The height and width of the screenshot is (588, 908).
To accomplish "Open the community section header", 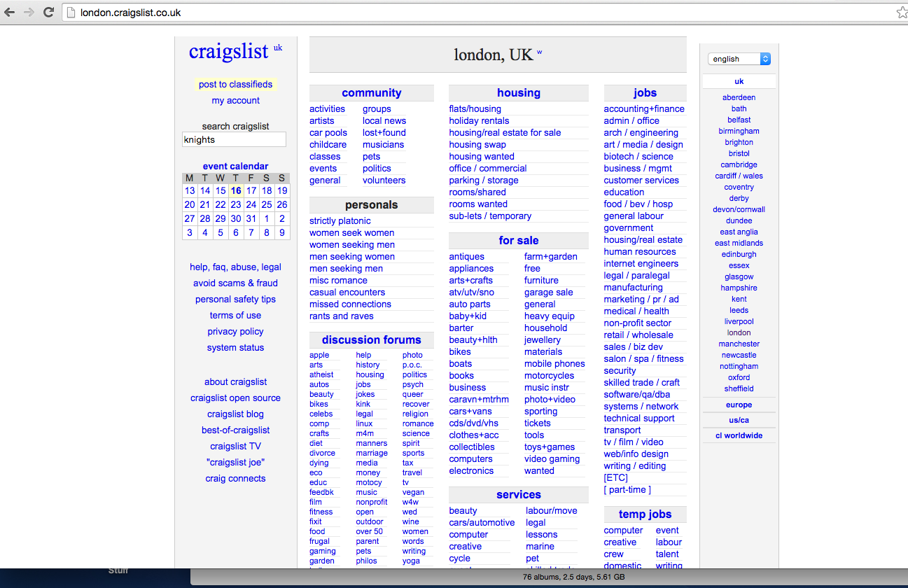I will pos(371,92).
